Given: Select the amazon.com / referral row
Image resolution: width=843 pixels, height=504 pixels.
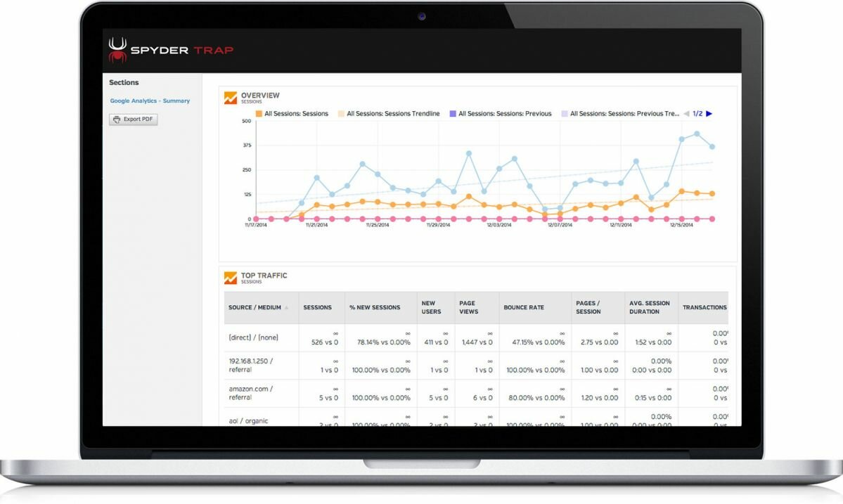Looking at the screenshot, I should click(476, 394).
